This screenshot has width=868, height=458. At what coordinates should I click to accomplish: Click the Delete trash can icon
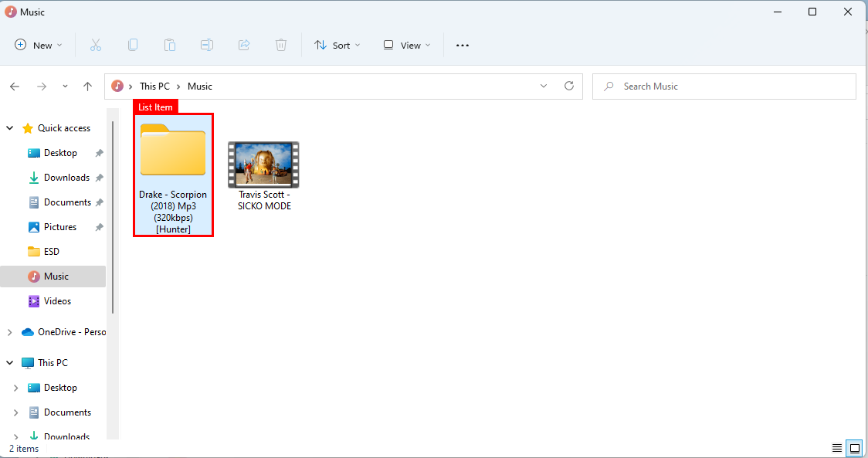(x=281, y=46)
